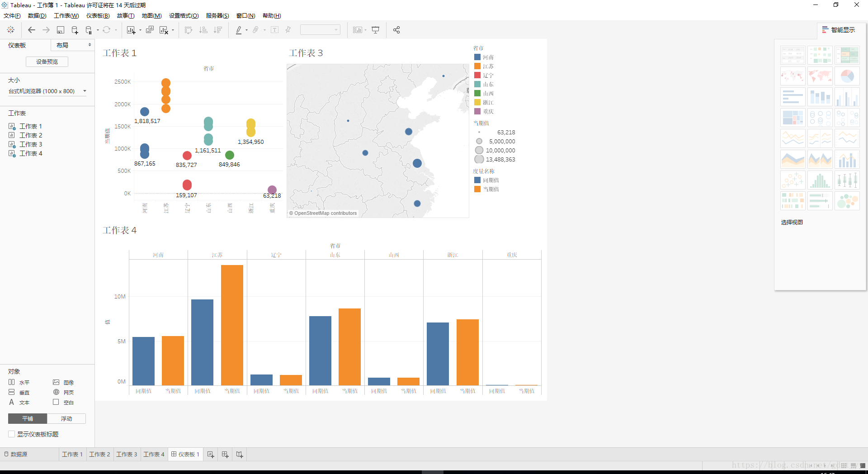Select the floating (浮动) layout toggle

click(x=66, y=419)
